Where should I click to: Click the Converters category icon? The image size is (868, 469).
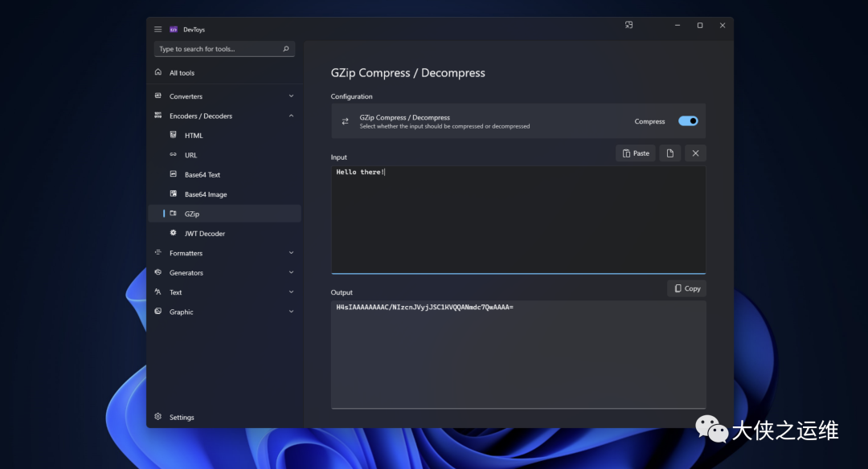158,96
